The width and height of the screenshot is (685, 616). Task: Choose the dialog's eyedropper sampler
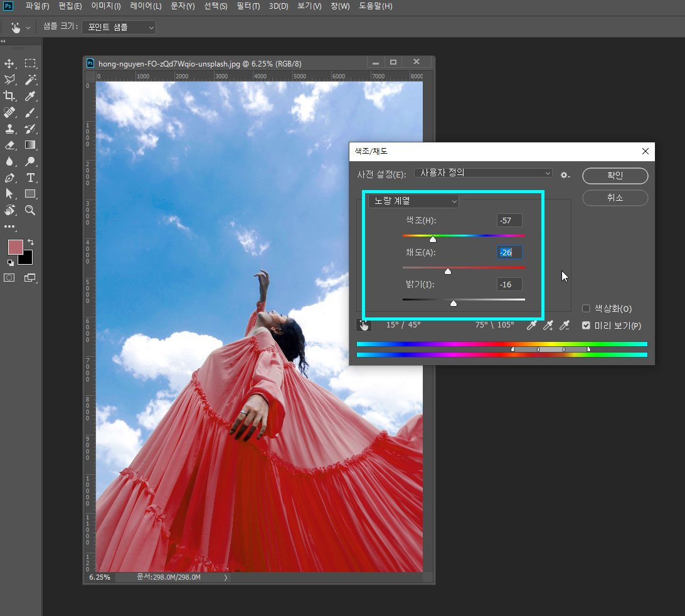pyautogui.click(x=532, y=325)
